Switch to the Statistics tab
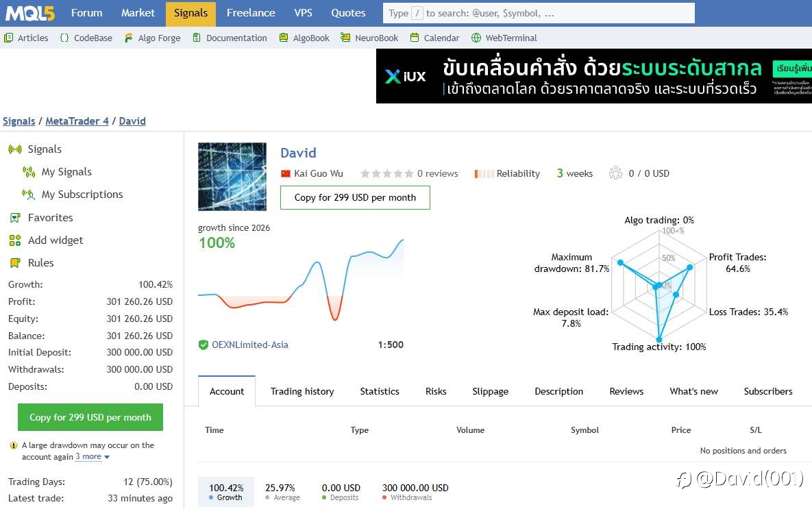Image resolution: width=812 pixels, height=509 pixels. 380,391
